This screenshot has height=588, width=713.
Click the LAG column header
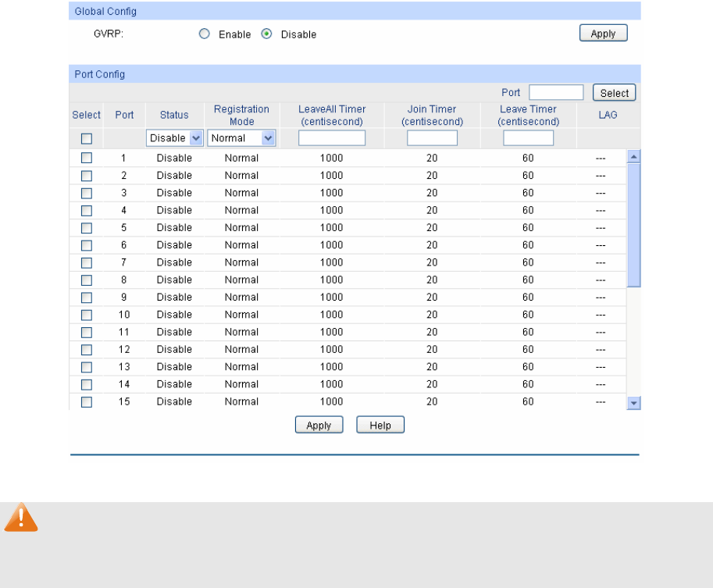608,115
